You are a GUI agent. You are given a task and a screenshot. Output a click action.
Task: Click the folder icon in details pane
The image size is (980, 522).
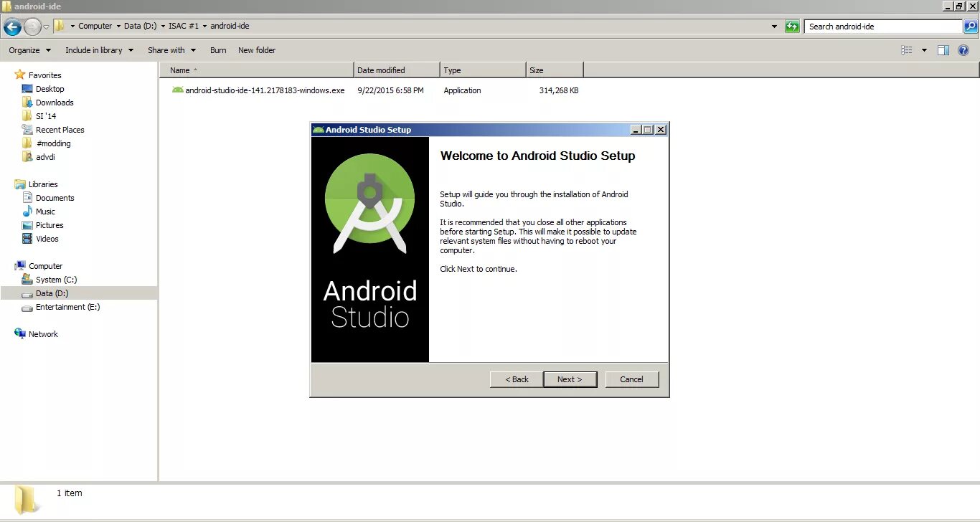27,499
